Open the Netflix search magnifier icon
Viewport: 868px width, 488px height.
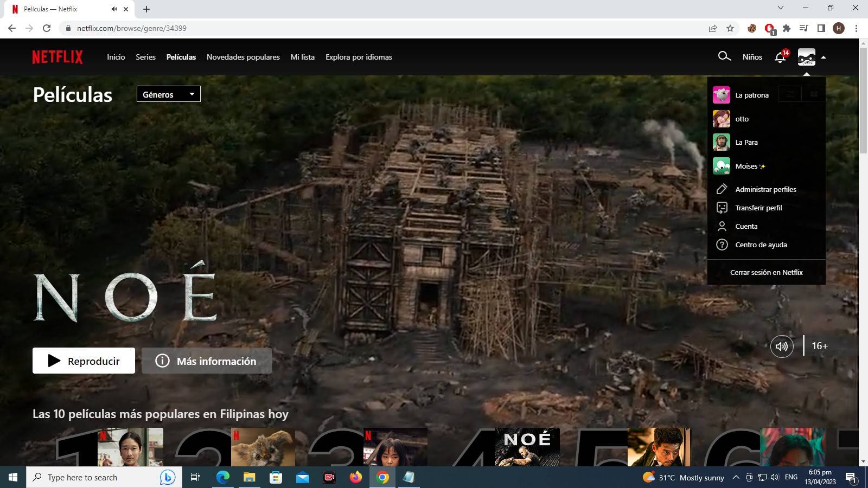click(724, 56)
